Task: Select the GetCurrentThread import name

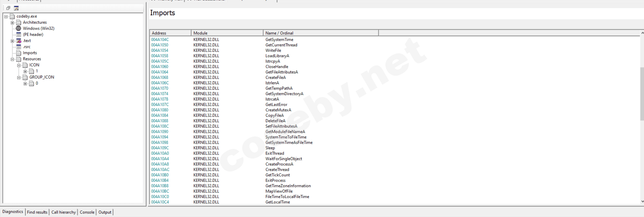Action: click(281, 45)
